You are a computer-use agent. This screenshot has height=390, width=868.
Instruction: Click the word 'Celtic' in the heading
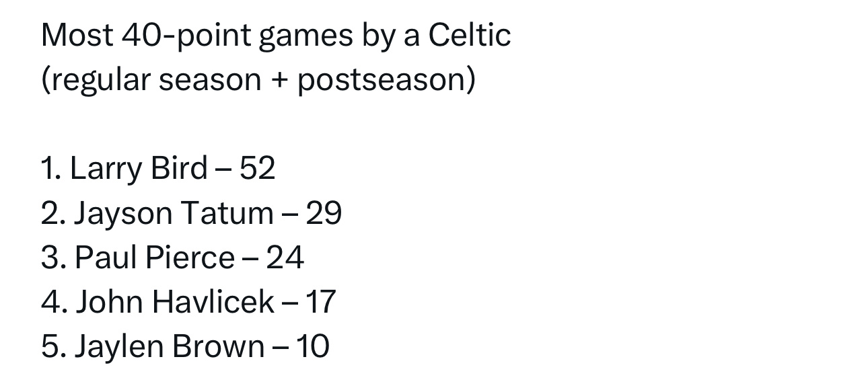470,35
